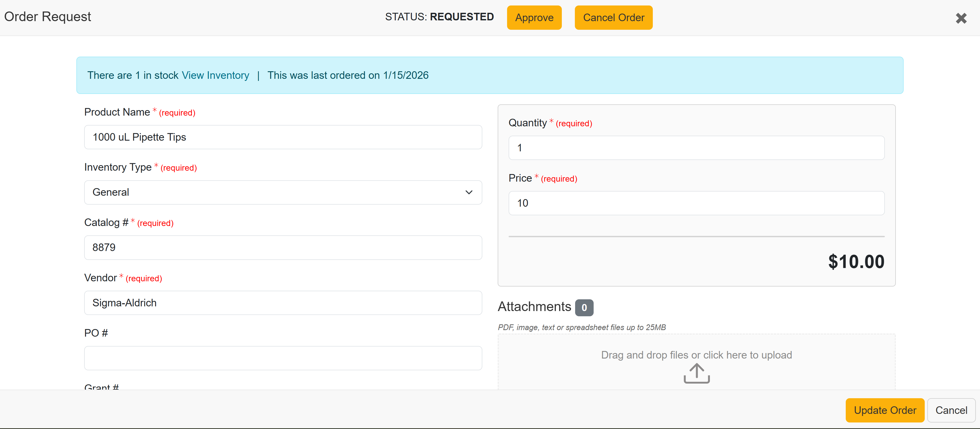The height and width of the screenshot is (429, 980).
Task: Expand the Inventory Type dropdown chevron
Action: click(469, 192)
